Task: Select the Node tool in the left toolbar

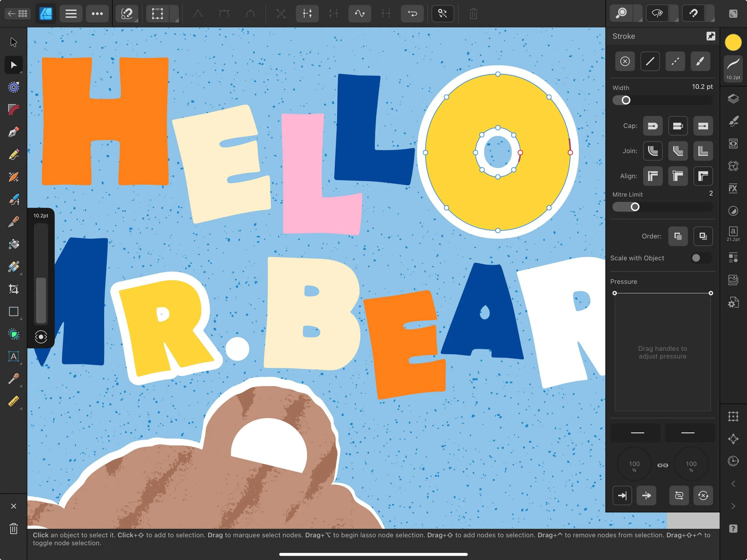Action: [13, 65]
